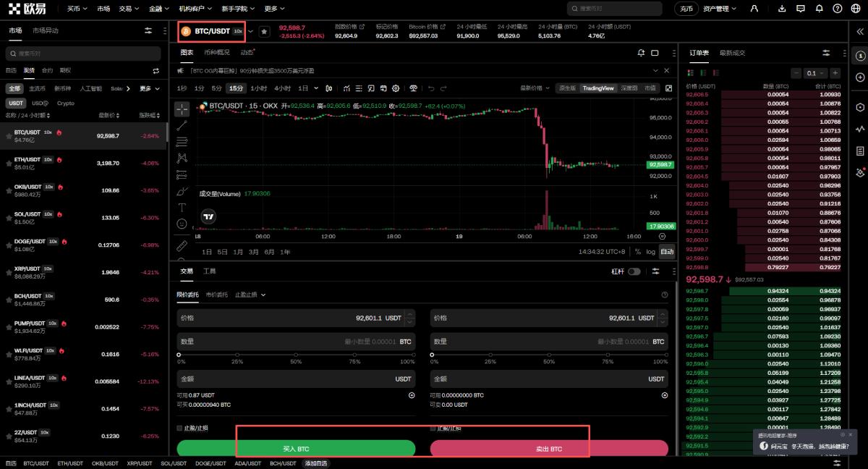The width and height of the screenshot is (868, 469).
Task: Open the 止盈止损 order type dropdown
Action: pos(250,295)
